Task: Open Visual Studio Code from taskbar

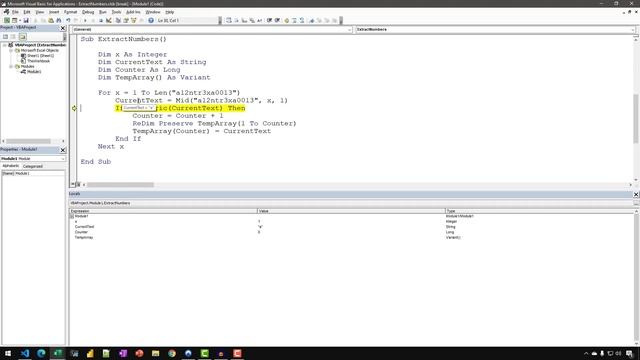Action: tap(24, 353)
